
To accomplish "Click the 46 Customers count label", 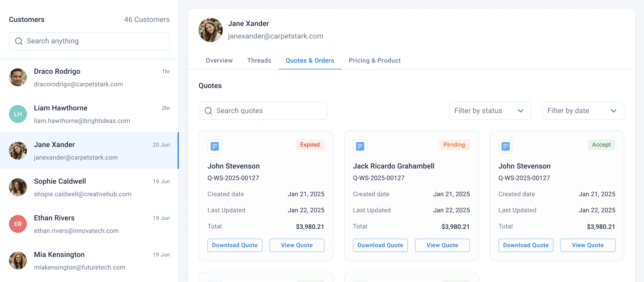I will 147,20.
